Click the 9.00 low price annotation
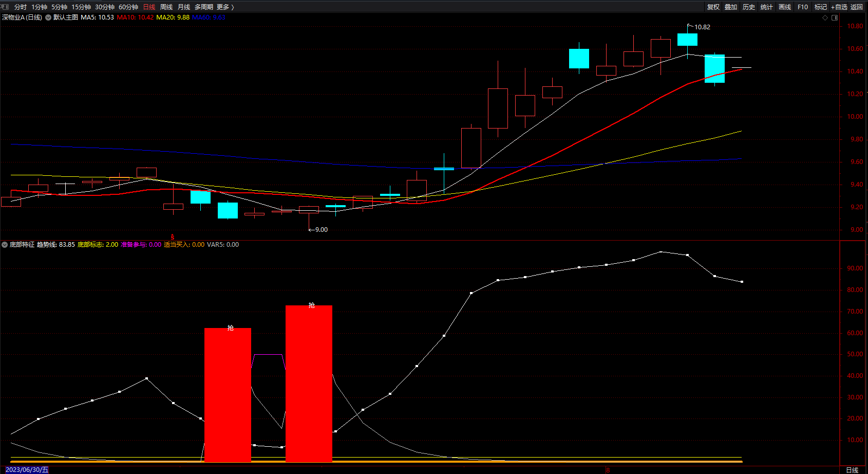868x474 pixels. point(322,230)
